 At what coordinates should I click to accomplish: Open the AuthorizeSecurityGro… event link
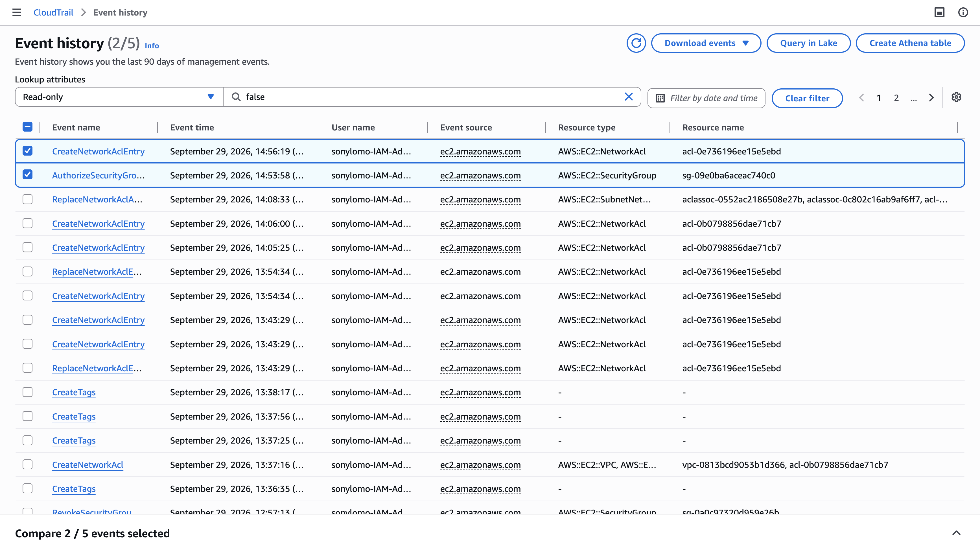tap(99, 175)
